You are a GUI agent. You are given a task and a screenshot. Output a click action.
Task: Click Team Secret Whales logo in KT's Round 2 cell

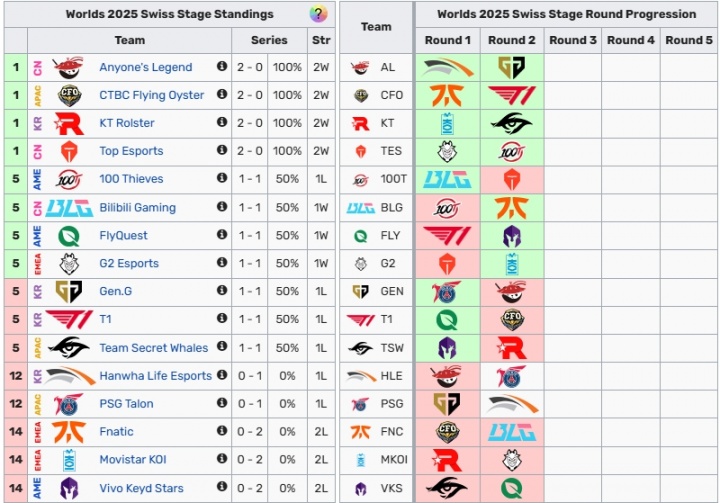(x=511, y=124)
